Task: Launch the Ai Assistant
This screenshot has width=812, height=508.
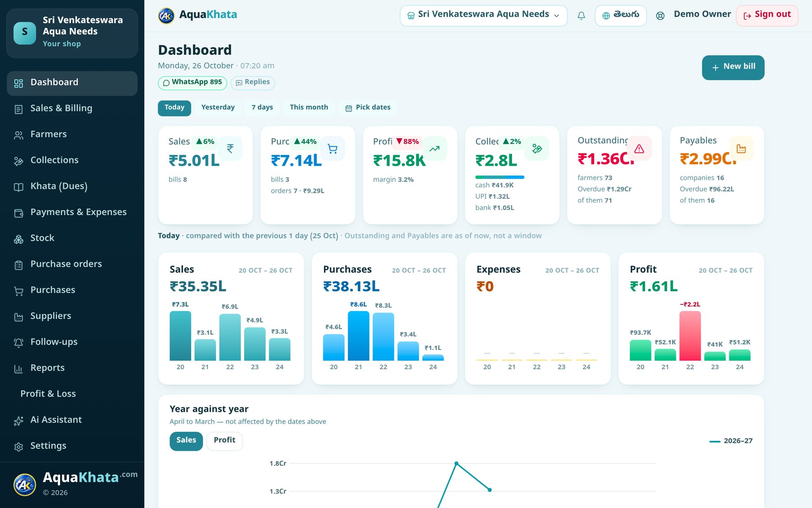Action: point(72,420)
